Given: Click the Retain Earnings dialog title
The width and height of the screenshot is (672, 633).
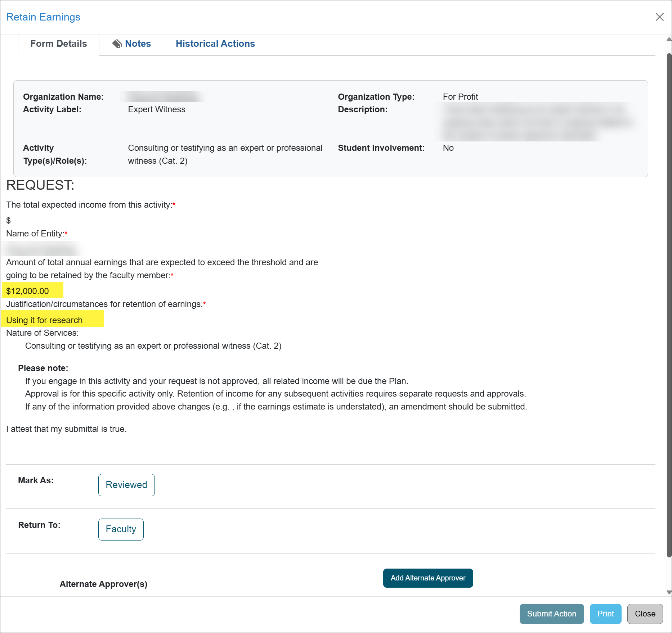Looking at the screenshot, I should (x=43, y=17).
